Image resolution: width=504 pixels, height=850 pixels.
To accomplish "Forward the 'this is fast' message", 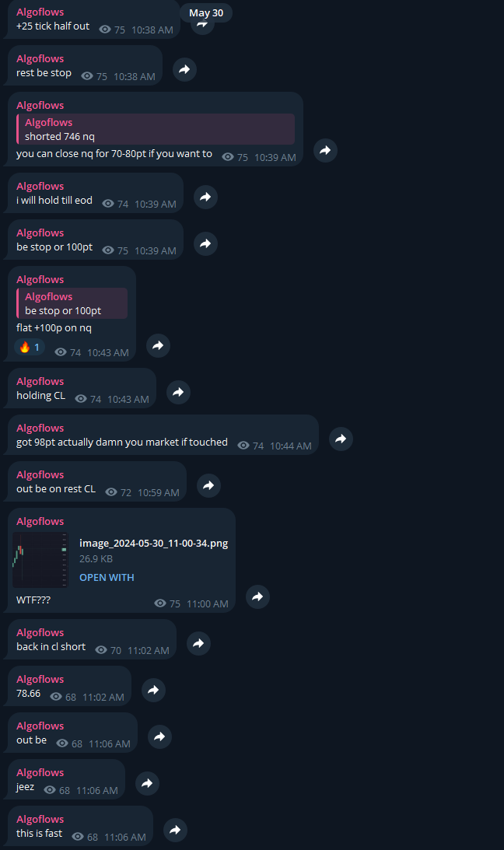I will 175,830.
